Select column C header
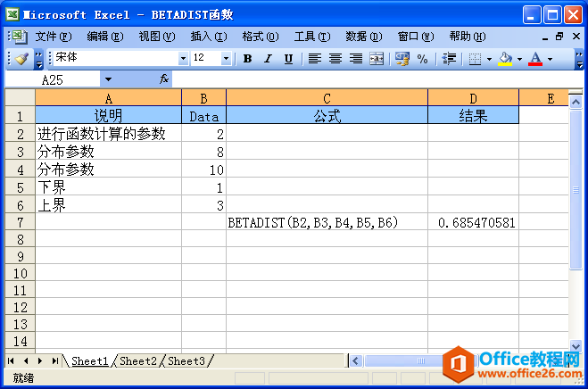 pos(327,98)
